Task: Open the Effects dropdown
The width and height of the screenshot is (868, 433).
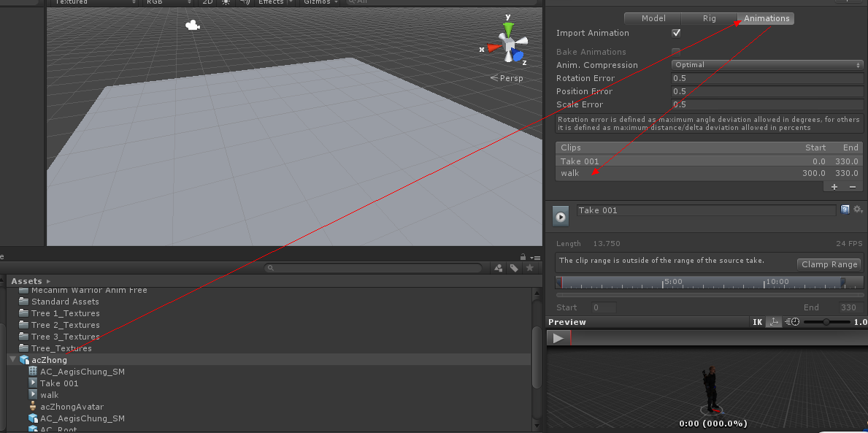Action: tap(276, 2)
